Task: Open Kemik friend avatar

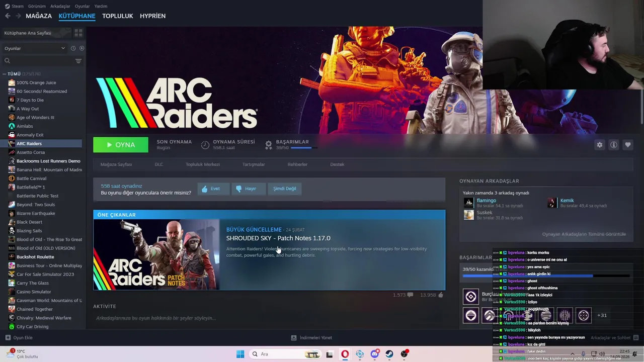Action: pyautogui.click(x=552, y=203)
